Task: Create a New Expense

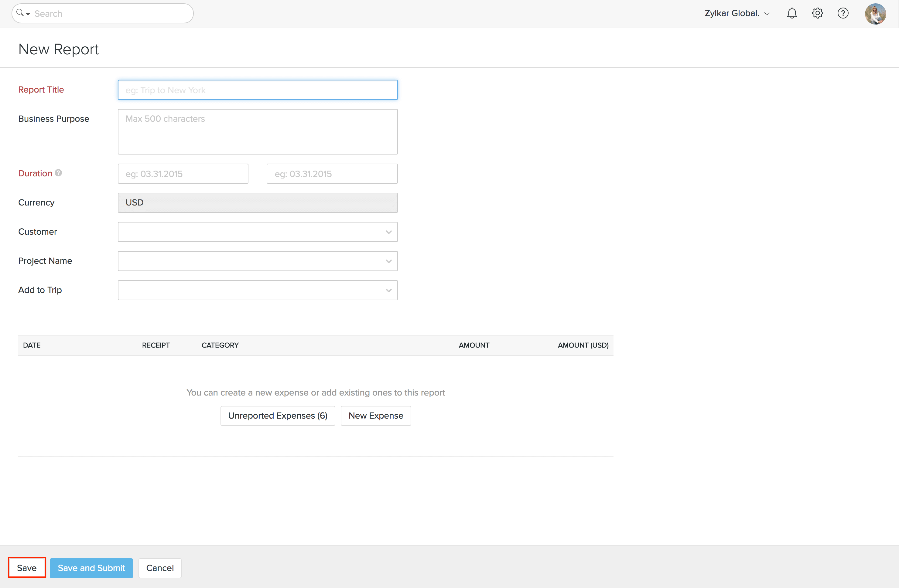Action: (x=375, y=415)
